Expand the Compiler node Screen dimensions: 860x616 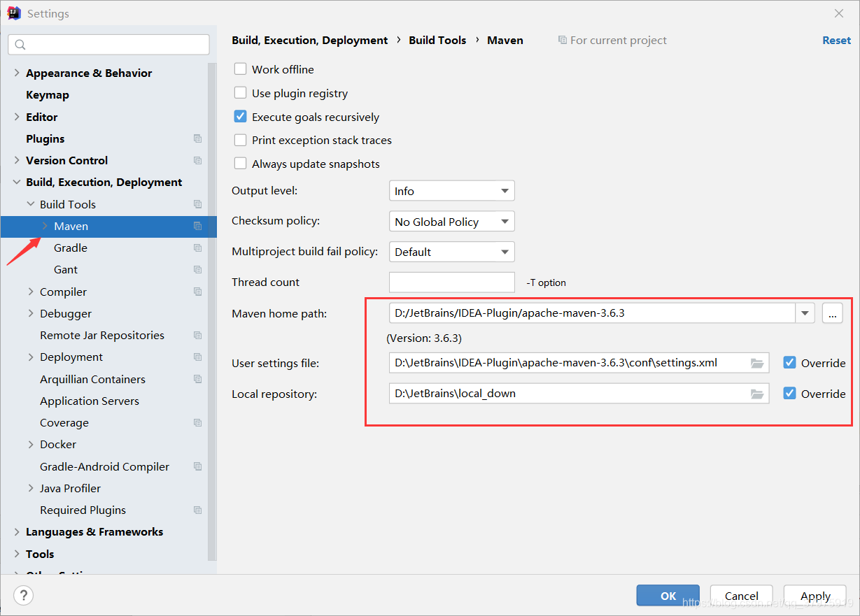[x=31, y=292]
